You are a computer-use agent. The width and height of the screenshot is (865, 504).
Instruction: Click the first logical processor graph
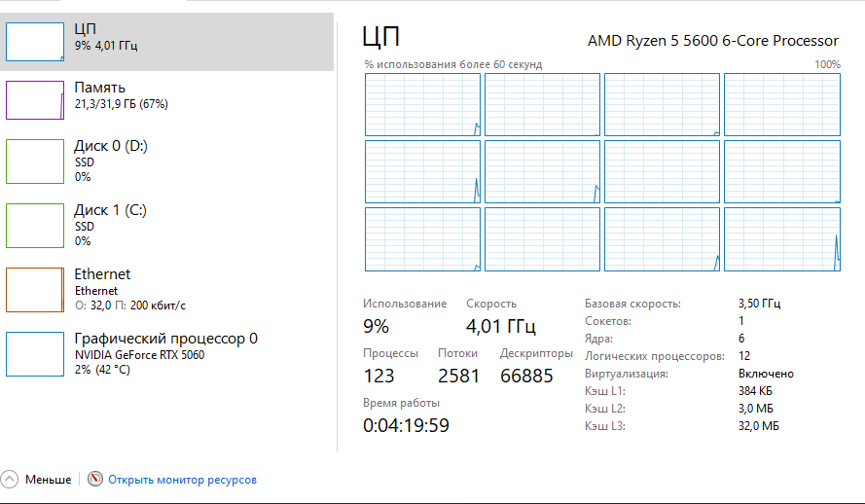pyautogui.click(x=422, y=104)
